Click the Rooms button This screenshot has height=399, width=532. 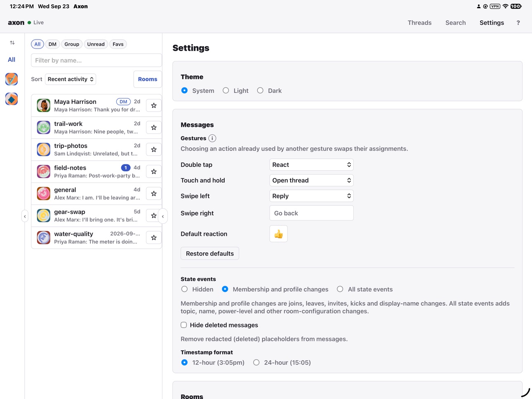click(148, 79)
